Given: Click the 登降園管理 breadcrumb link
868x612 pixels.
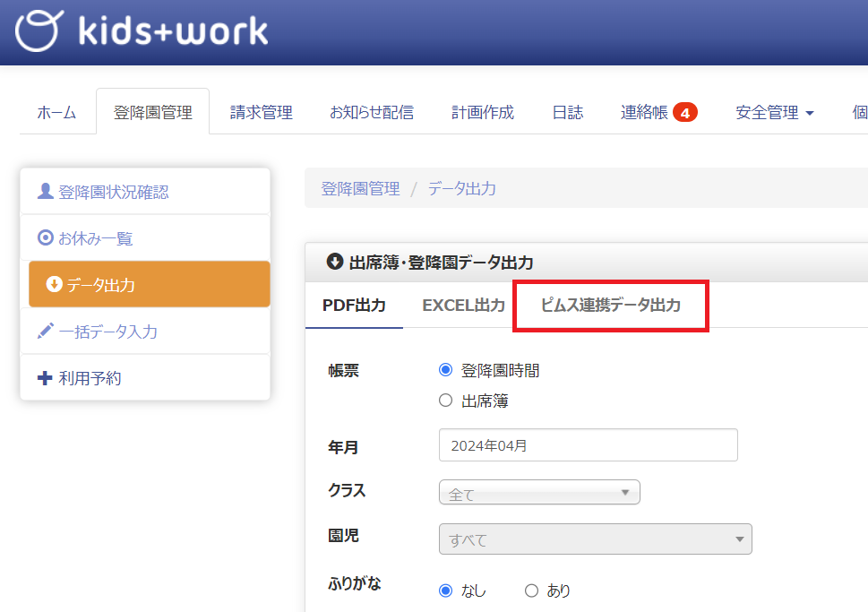Looking at the screenshot, I should coord(360,189).
